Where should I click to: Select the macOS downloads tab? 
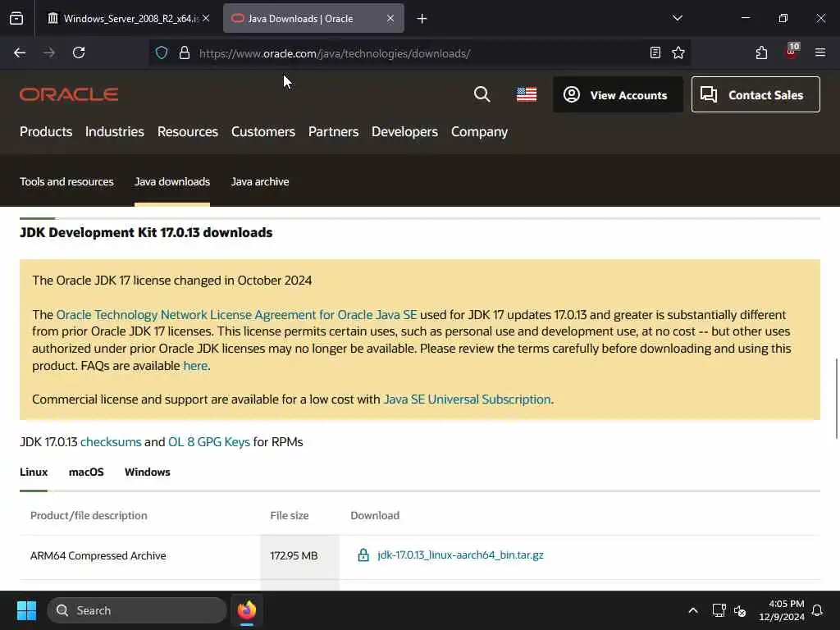[x=86, y=472]
